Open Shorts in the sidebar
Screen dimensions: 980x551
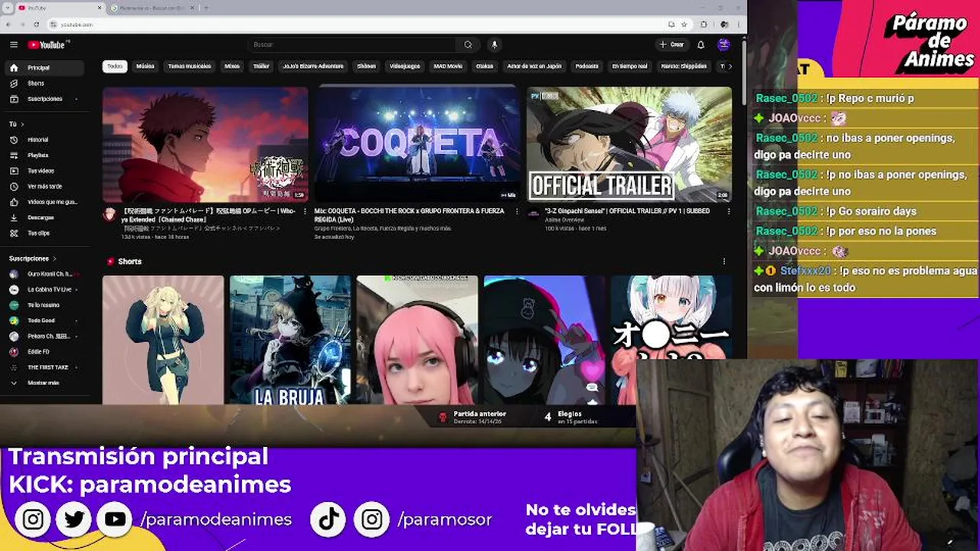tap(43, 83)
